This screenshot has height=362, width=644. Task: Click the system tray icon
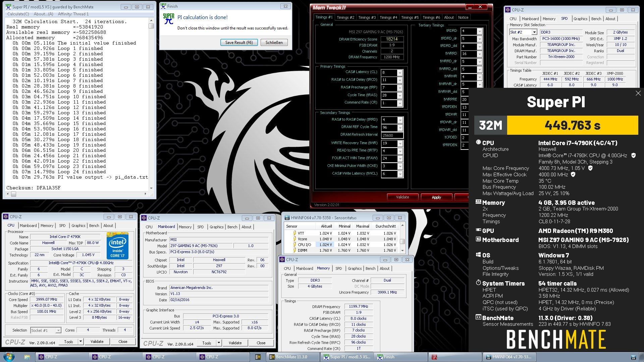pyautogui.click(x=633, y=357)
